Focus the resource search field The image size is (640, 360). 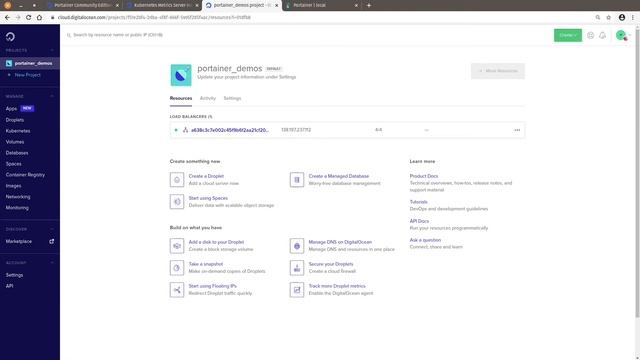point(118,35)
